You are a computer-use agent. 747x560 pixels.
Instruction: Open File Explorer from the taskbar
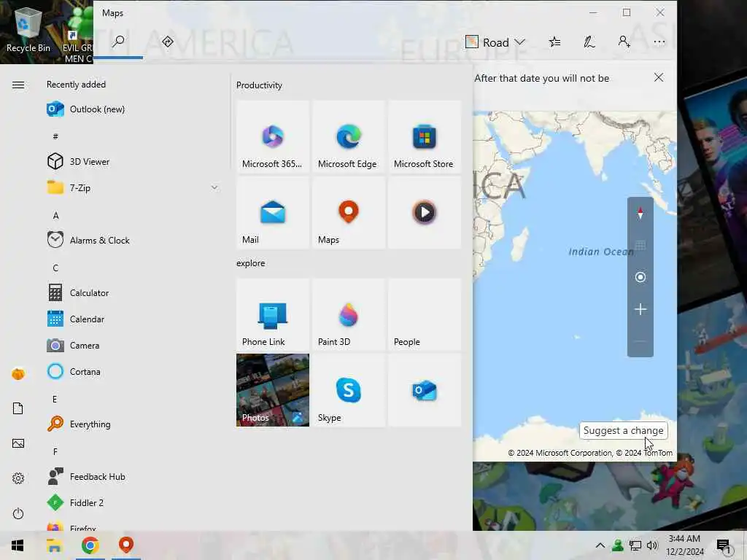(54, 545)
